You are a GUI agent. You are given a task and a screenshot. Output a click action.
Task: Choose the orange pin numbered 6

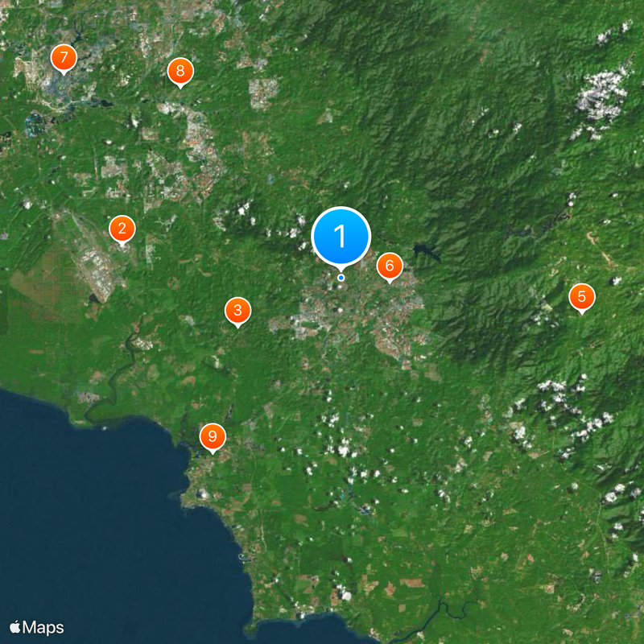click(x=390, y=266)
